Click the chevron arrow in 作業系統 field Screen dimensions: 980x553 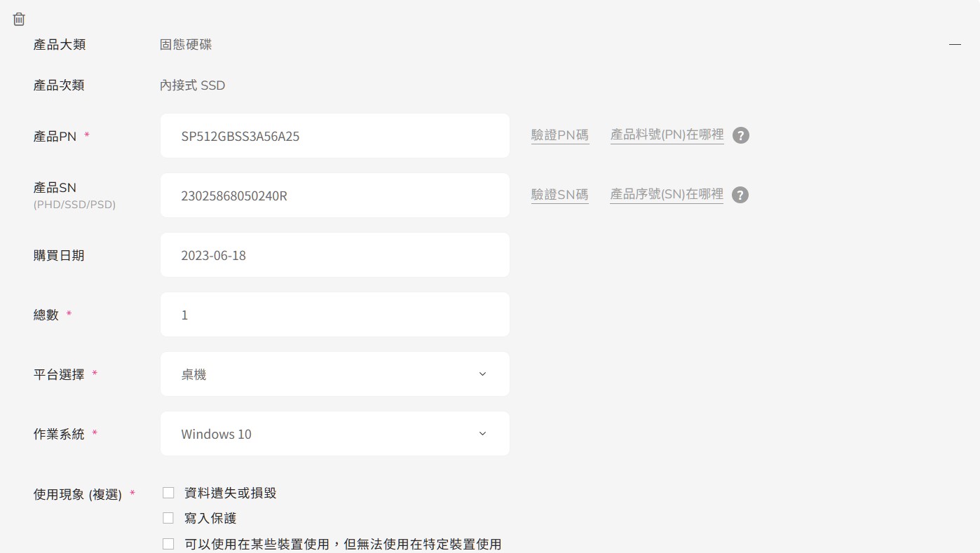(482, 434)
